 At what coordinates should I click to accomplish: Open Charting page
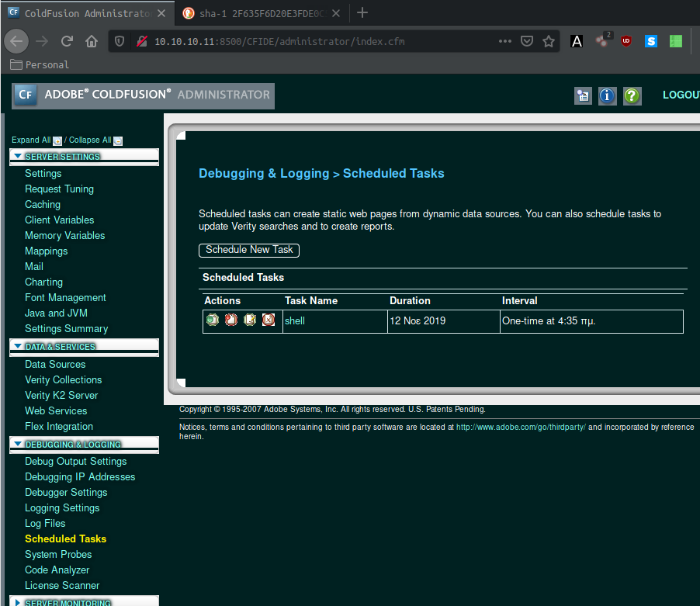pos(43,282)
